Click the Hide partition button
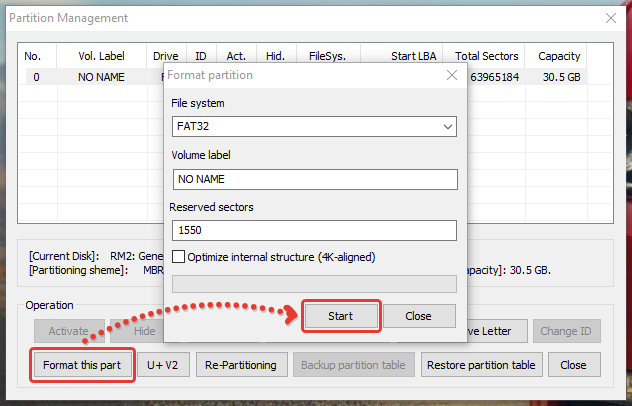The width and height of the screenshot is (632, 406). [x=144, y=331]
